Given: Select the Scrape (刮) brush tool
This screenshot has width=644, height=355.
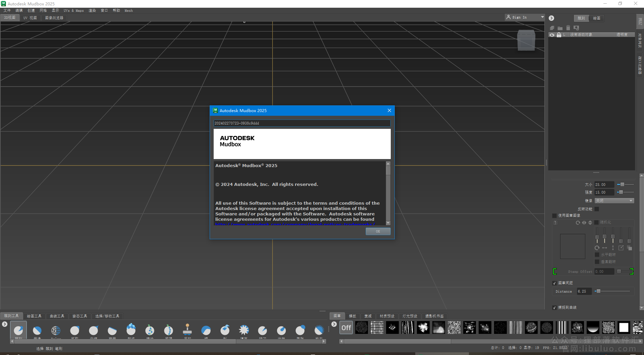Looking at the screenshot, I should [x=225, y=331].
